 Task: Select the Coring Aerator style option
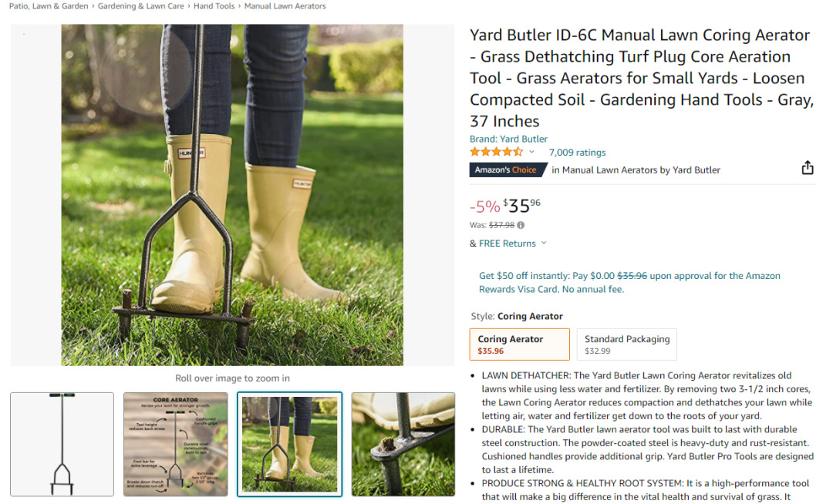click(x=519, y=344)
